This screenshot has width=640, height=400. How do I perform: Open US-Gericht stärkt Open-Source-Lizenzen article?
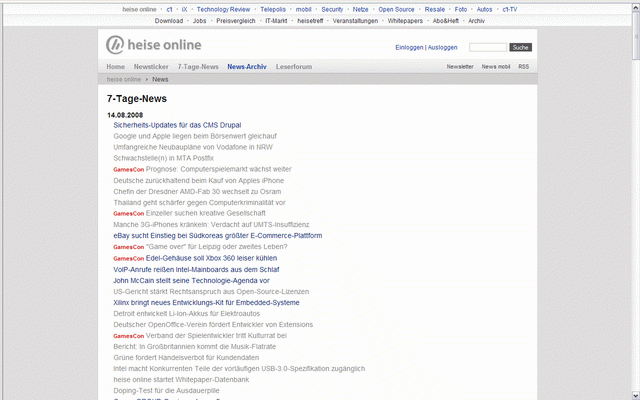click(x=211, y=291)
